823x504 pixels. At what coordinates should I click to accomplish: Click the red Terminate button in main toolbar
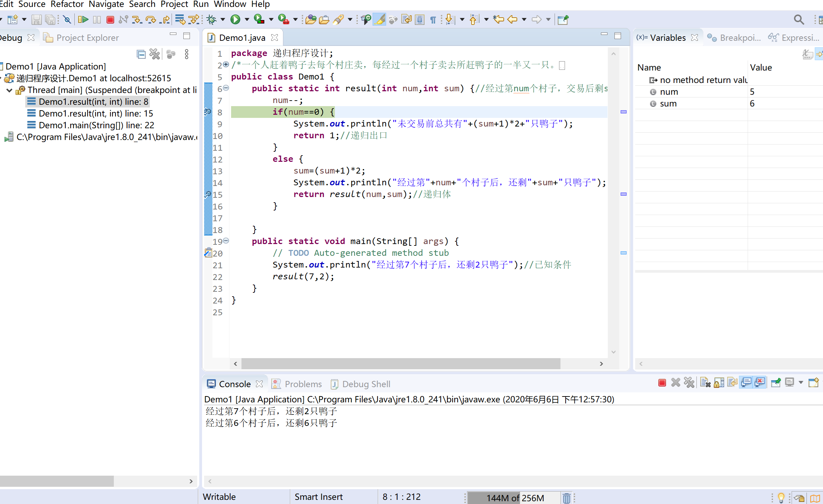pyautogui.click(x=110, y=20)
